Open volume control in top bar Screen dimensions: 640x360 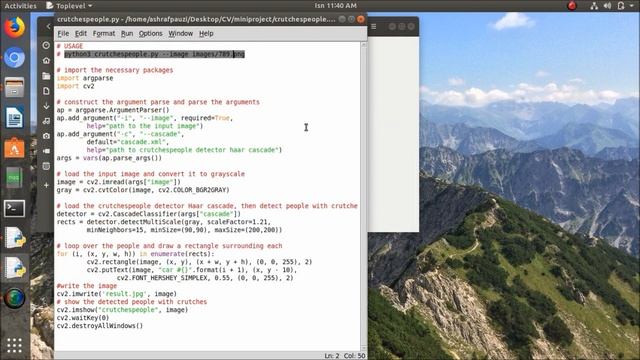pos(607,6)
